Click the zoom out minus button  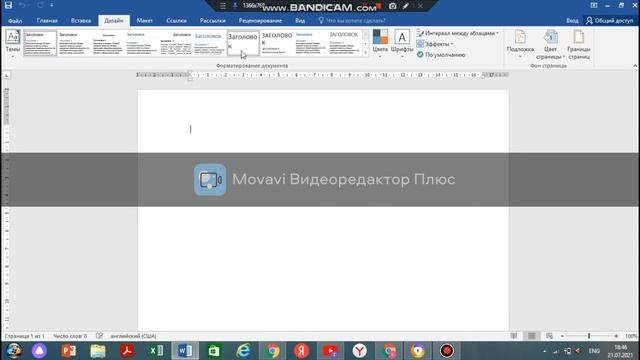(x=562, y=336)
